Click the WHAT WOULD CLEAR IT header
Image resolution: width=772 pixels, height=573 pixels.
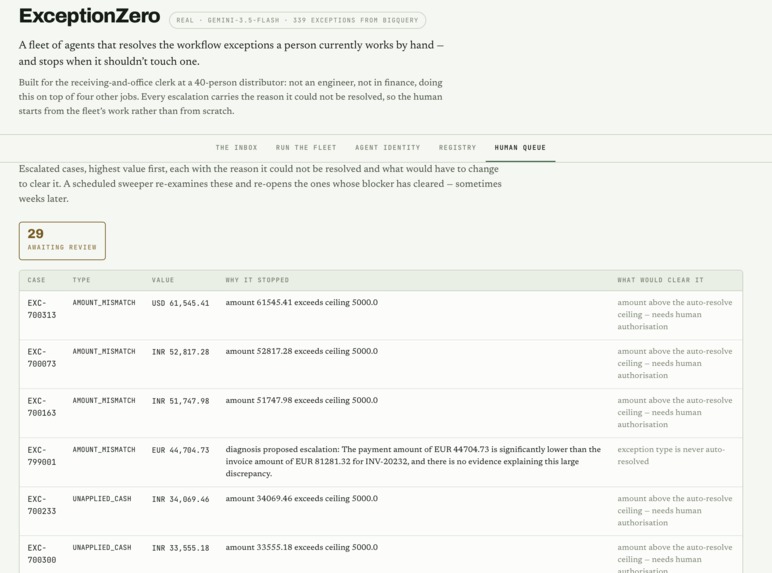click(660, 280)
